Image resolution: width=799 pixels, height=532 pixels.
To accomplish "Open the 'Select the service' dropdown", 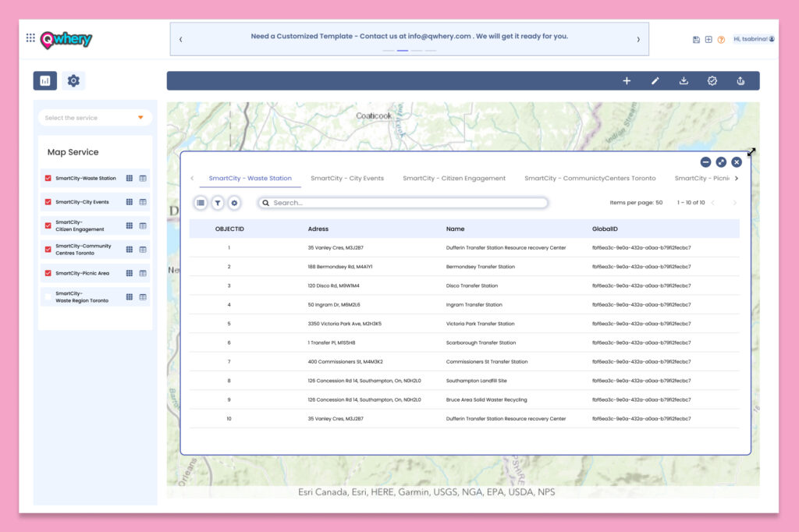I will click(x=95, y=118).
